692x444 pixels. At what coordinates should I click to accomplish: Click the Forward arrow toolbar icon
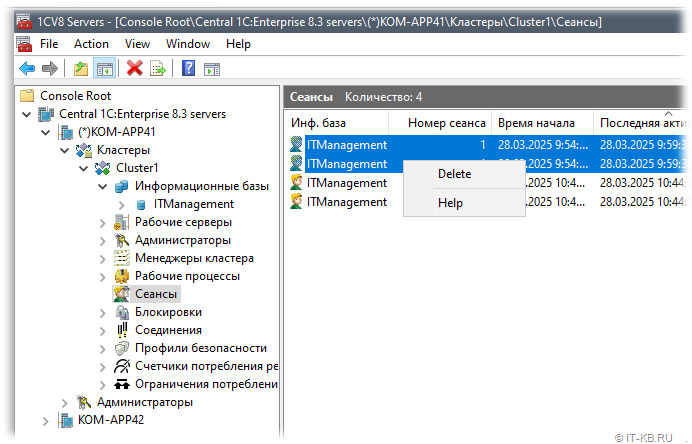(49, 68)
